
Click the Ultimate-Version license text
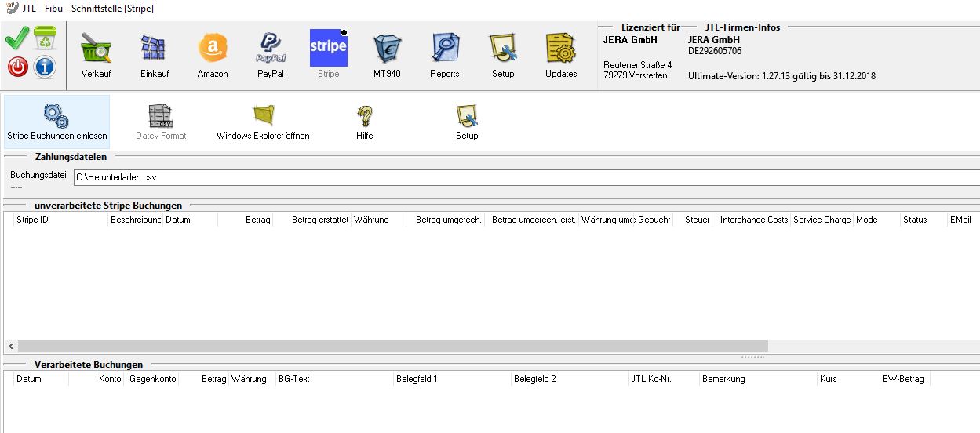pos(781,76)
